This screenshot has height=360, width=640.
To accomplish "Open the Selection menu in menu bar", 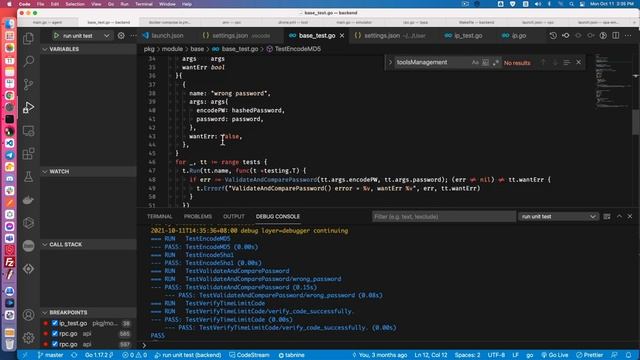I will pos(75,4).
